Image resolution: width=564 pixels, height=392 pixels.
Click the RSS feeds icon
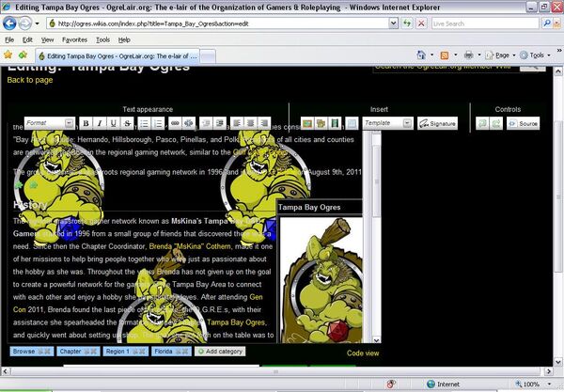[x=445, y=55]
